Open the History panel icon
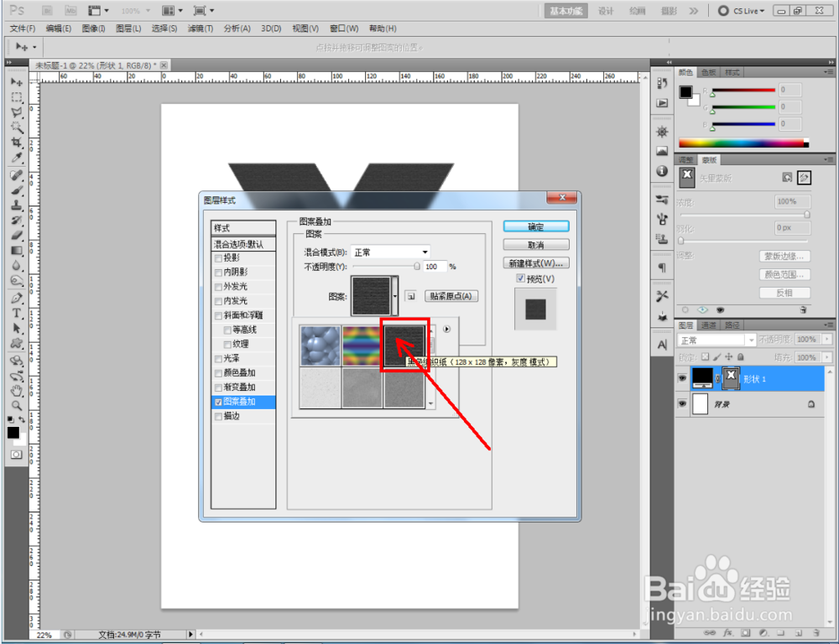839x644 pixels. (662, 83)
